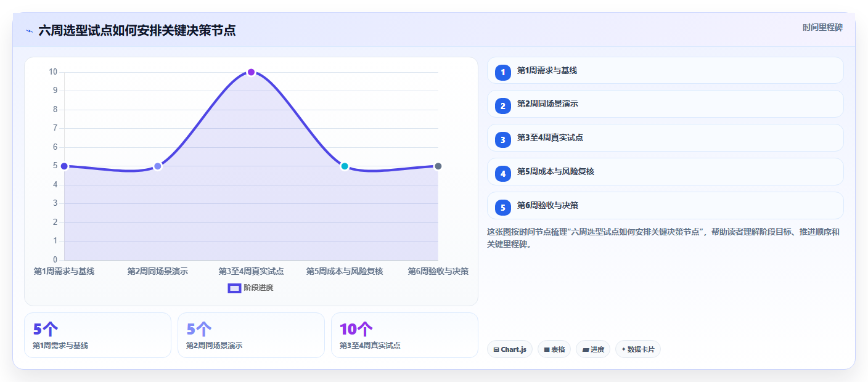Image resolution: width=868 pixels, height=382 pixels.
Task: Click the peak data point at value 10
Action: [x=251, y=72]
